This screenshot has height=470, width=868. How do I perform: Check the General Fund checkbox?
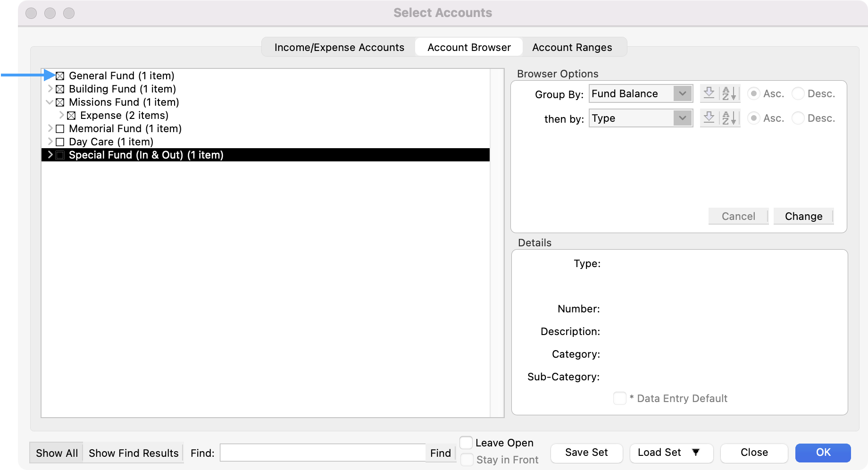[x=60, y=76]
